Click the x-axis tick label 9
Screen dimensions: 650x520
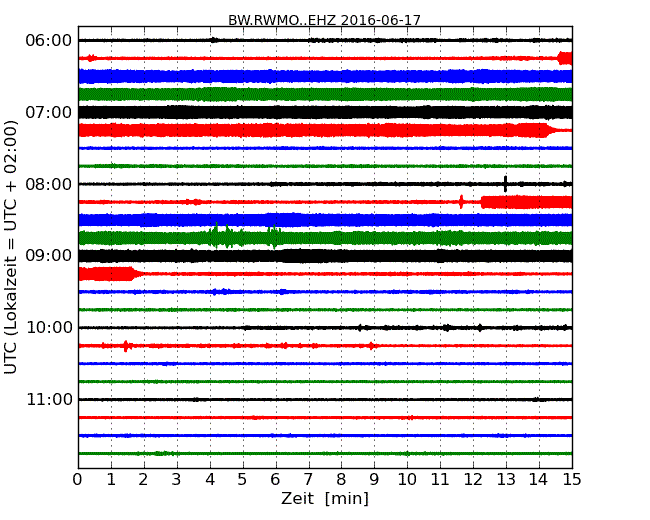click(x=374, y=480)
